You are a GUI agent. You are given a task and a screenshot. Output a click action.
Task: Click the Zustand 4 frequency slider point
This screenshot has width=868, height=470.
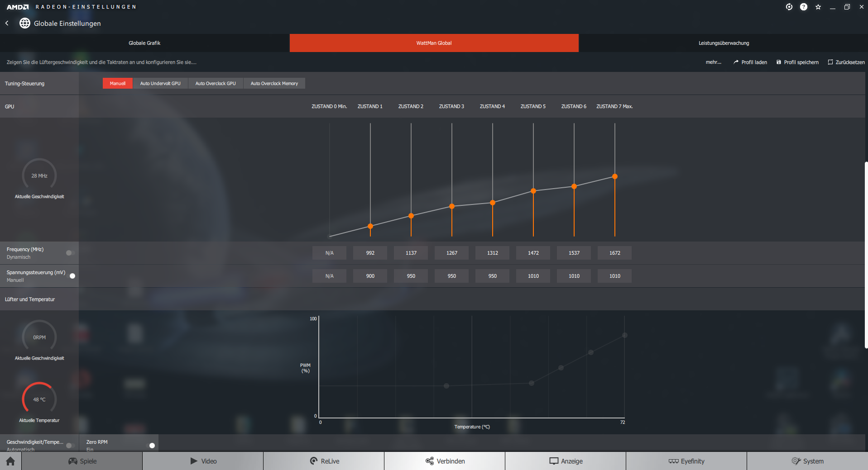coord(493,203)
